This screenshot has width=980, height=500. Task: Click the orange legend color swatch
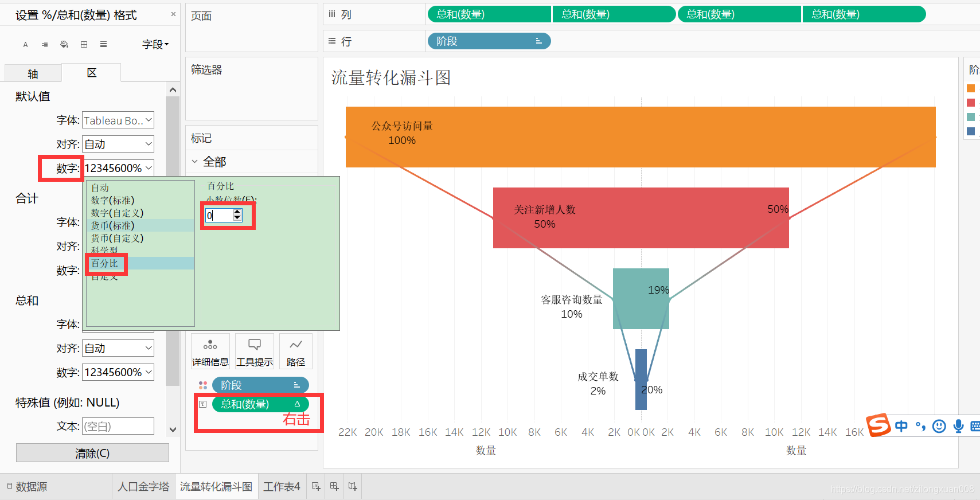click(971, 88)
